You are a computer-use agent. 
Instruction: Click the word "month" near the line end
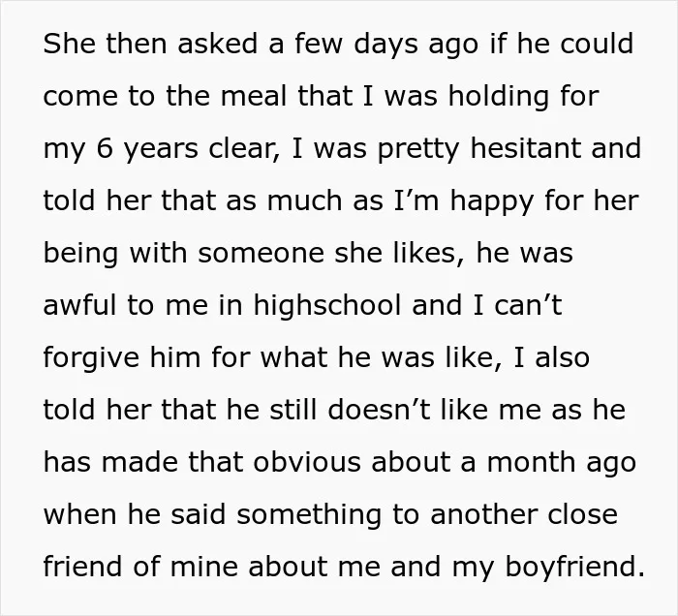(531, 462)
